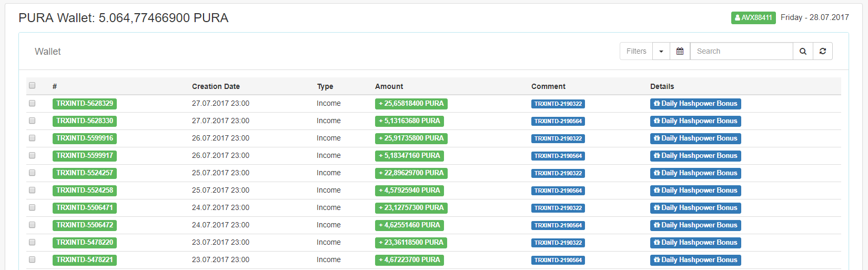This screenshot has height=270, width=868.
Task: Click the AVX88411 user badge
Action: coord(753,18)
